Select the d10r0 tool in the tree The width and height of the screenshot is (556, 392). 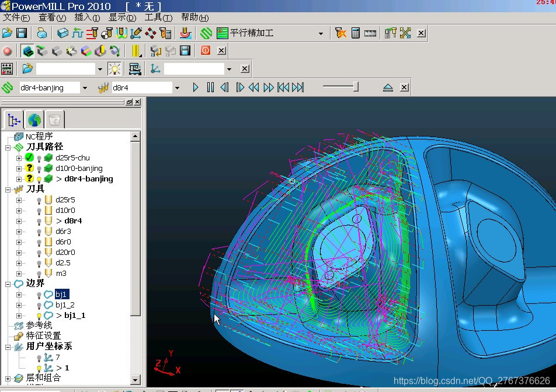(x=65, y=211)
